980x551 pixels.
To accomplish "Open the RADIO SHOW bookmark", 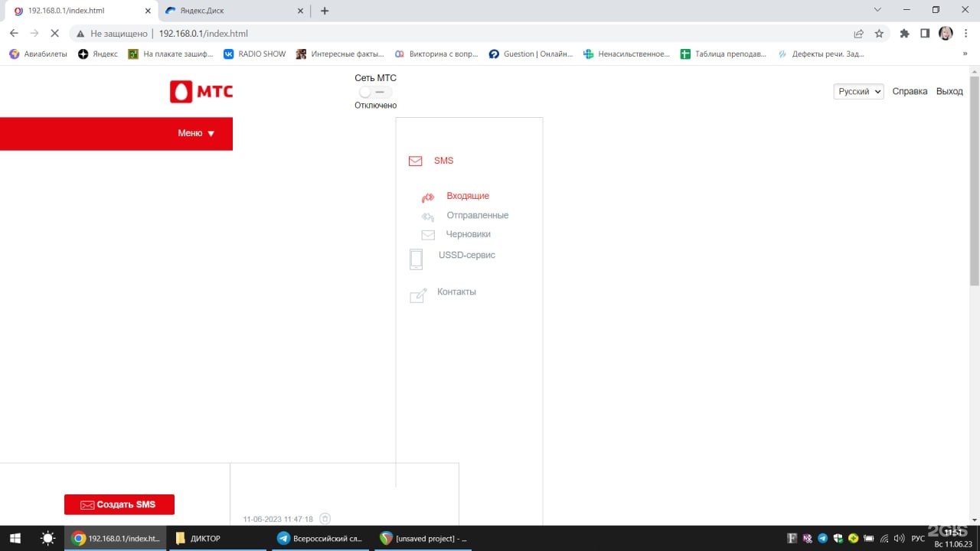I will pyautogui.click(x=255, y=54).
